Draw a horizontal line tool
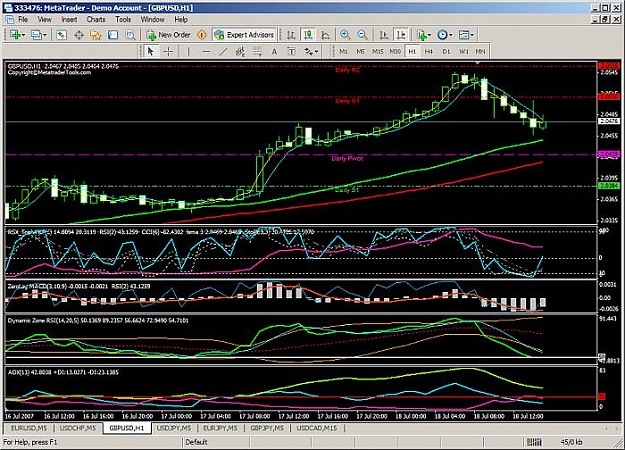 tap(206, 51)
